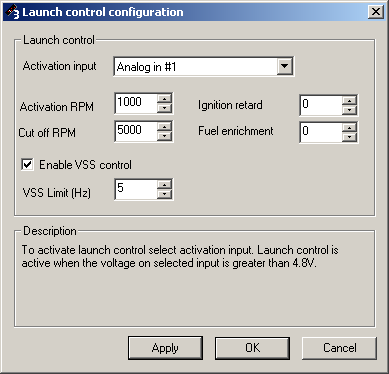Screen dimensions: 389x374
Task: Decrease Ignition retard with down arrow
Action: point(350,110)
